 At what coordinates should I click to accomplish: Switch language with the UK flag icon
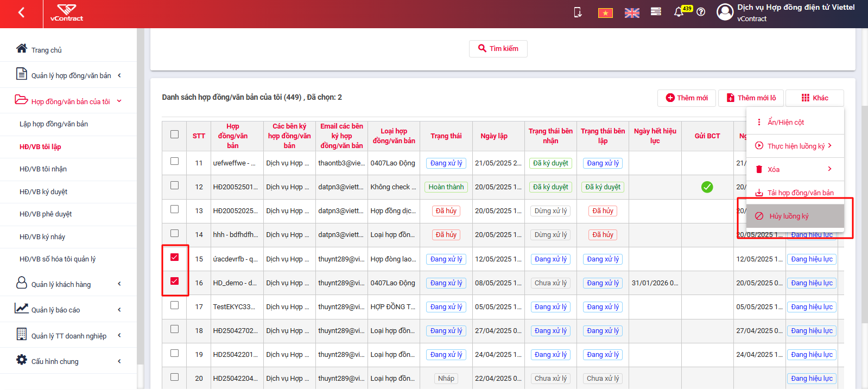click(632, 13)
